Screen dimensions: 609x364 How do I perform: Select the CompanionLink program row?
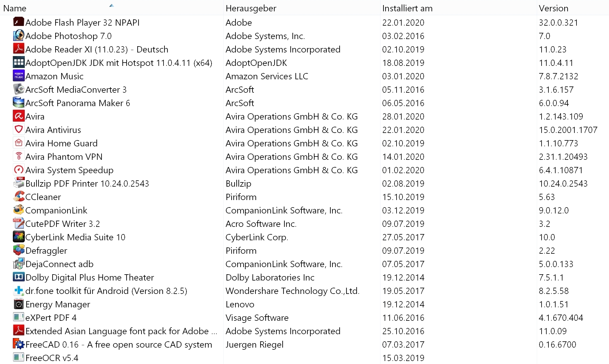pyautogui.click(x=304, y=210)
